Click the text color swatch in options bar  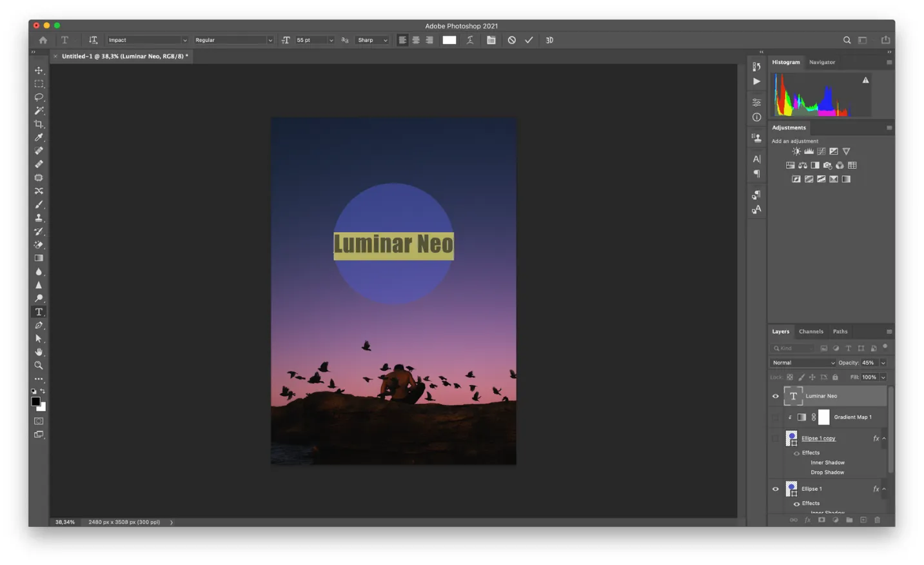click(449, 40)
